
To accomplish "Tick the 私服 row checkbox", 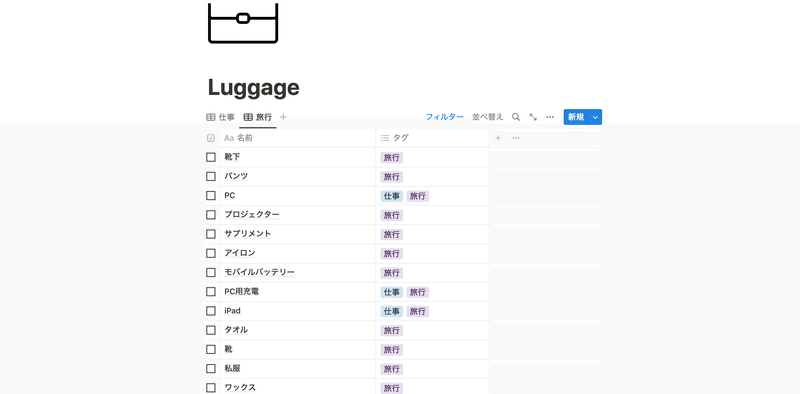I will click(x=211, y=368).
